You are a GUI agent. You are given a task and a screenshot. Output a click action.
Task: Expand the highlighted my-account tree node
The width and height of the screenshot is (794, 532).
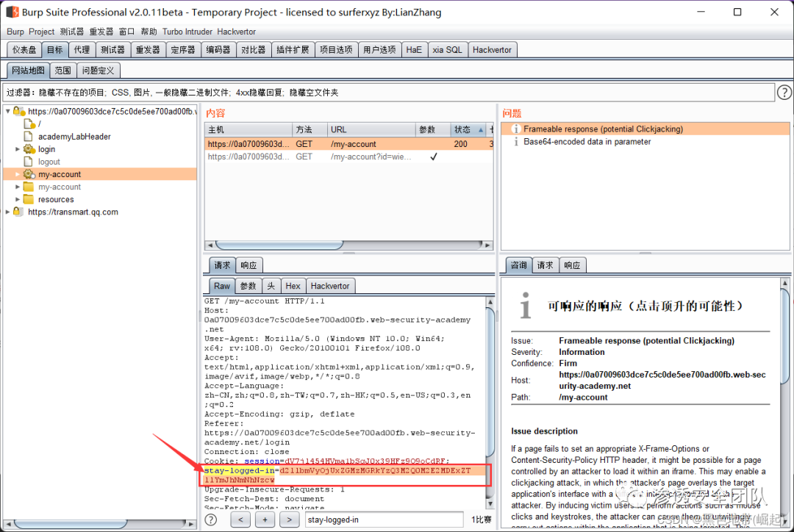17,174
